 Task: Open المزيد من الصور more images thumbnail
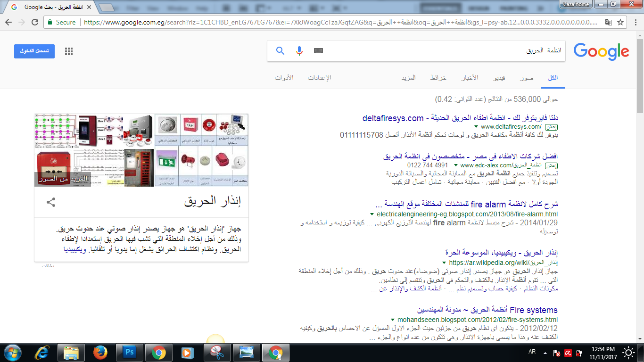point(63,179)
